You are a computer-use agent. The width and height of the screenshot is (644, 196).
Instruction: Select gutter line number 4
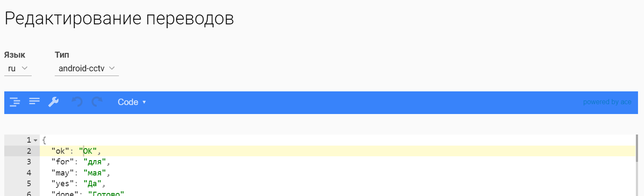(x=29, y=173)
